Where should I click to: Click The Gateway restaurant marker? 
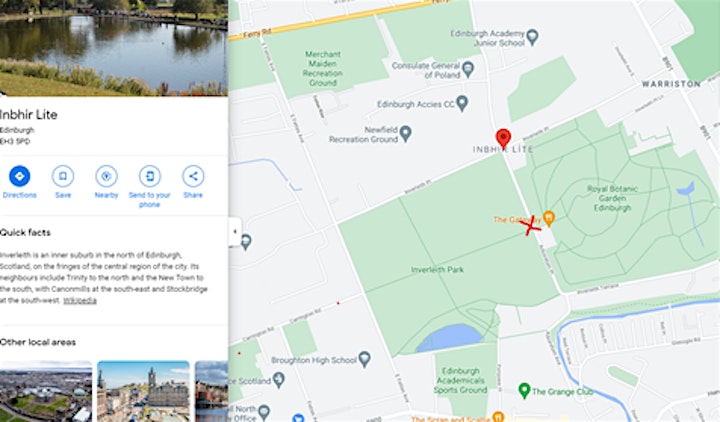point(549,218)
